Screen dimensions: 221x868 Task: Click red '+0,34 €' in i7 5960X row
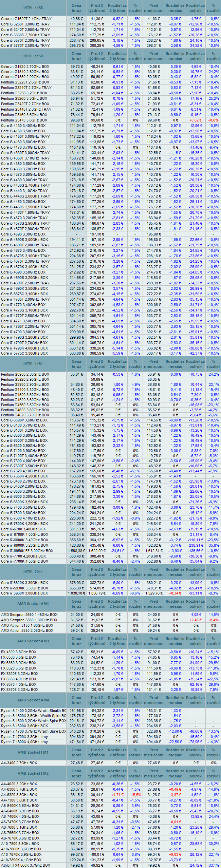(x=175, y=593)
